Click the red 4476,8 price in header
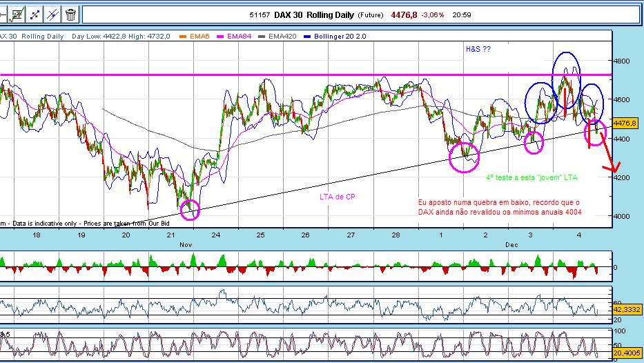Screen dimensions: 644x363 (404, 15)
